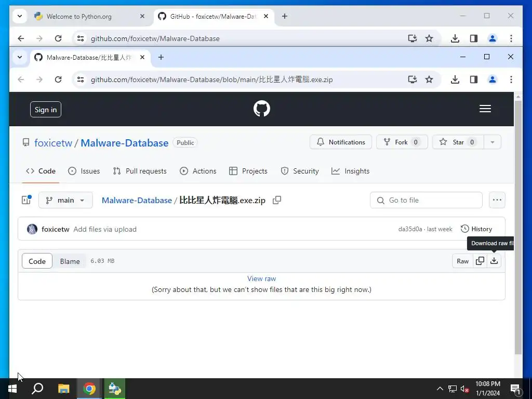Image resolution: width=532 pixels, height=399 pixels.
Task: Open the Issues tab
Action: [84, 171]
